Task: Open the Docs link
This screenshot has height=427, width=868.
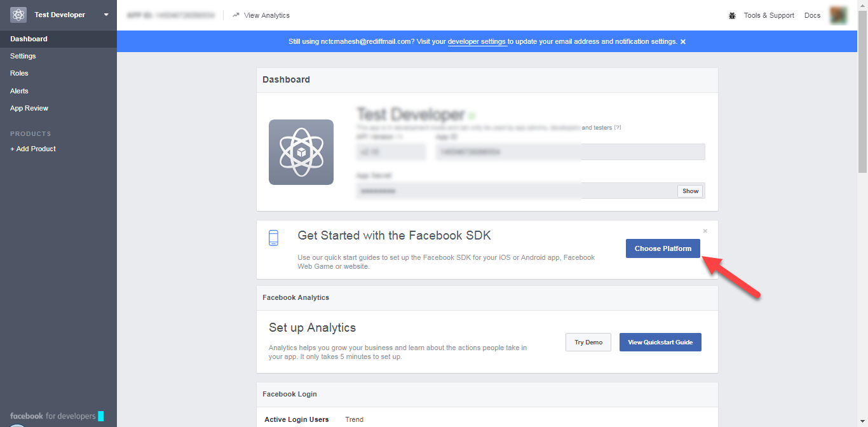Action: 813,15
